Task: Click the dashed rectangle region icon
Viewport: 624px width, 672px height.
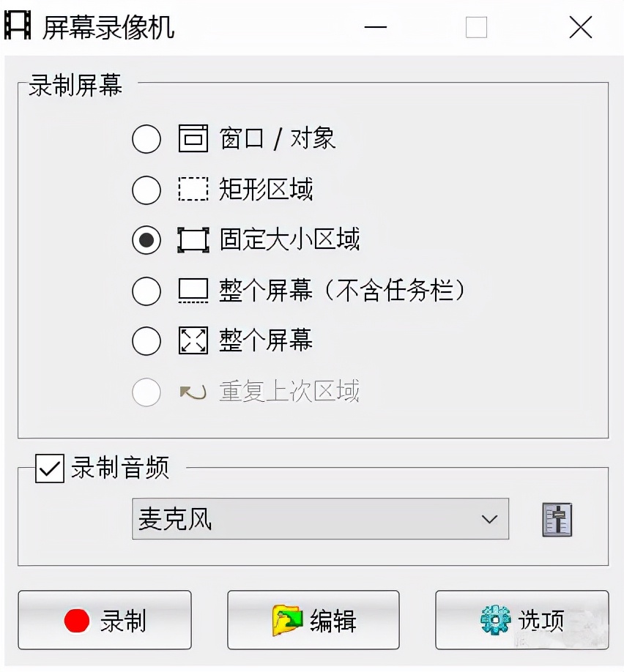Action: tap(193, 190)
